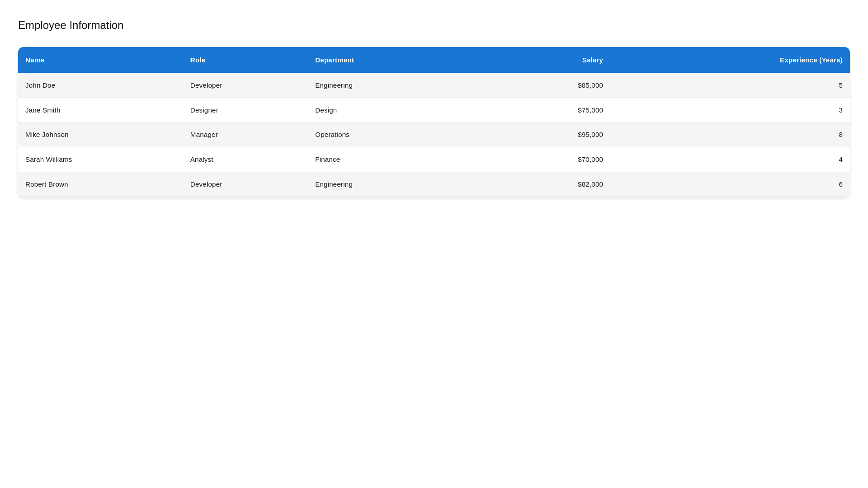The height and width of the screenshot is (488, 868).
Task: Click the Operations department cell
Action: pyautogui.click(x=332, y=135)
